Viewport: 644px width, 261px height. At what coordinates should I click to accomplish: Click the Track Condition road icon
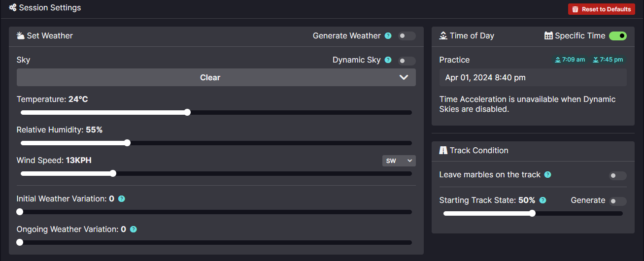[x=443, y=150]
